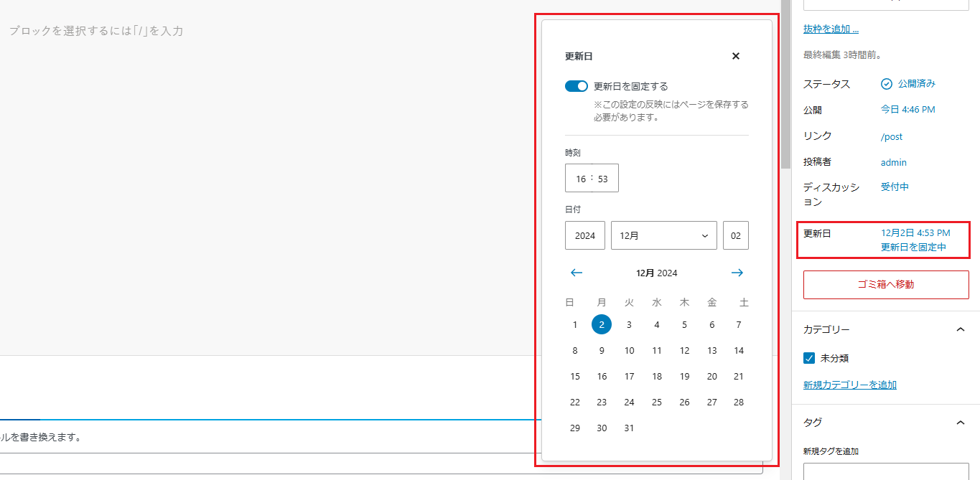Uncheck the 未分類 category checkbox
The height and width of the screenshot is (480, 980).
809,358
